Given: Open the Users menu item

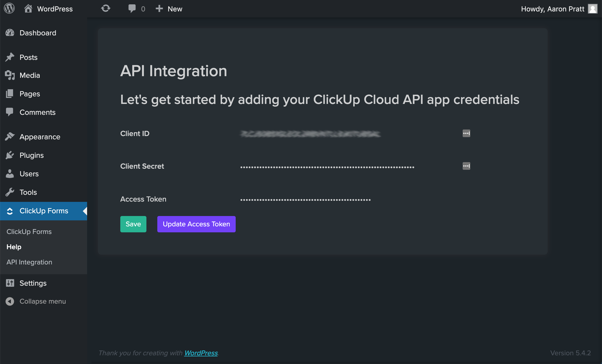Looking at the screenshot, I should pos(44,174).
